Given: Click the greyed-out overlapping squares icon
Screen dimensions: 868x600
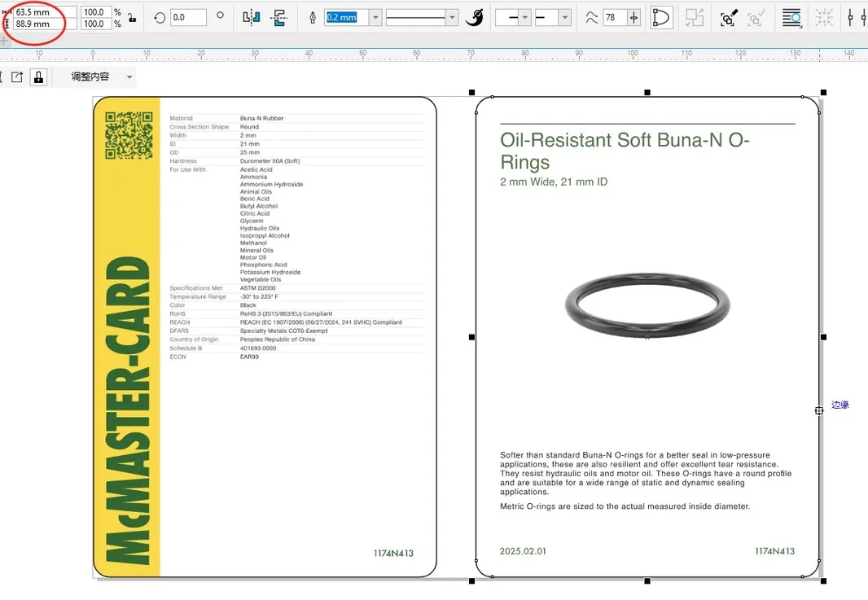Looking at the screenshot, I should [695, 18].
